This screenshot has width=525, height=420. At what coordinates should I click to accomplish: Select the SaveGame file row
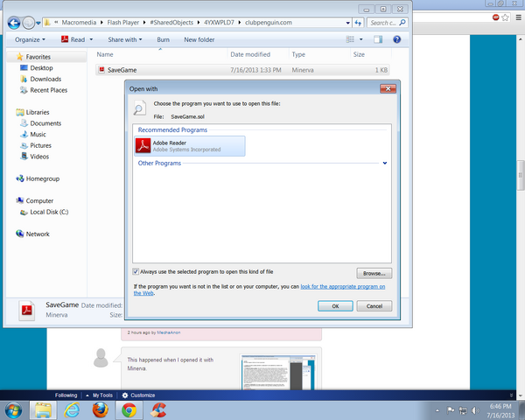[x=242, y=70]
